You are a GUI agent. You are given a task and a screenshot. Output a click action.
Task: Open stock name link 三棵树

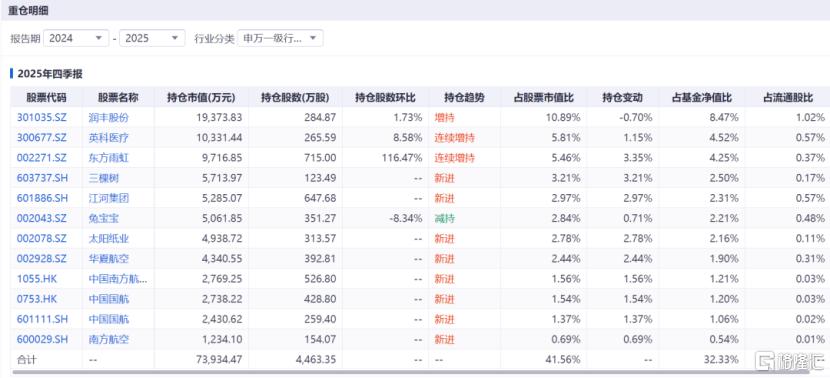coord(104,178)
